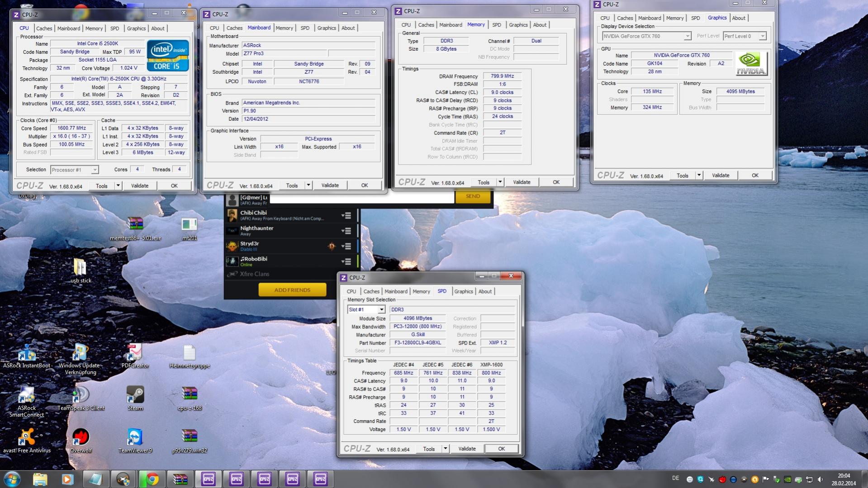Click OK in the Mainboard window

[365, 185]
